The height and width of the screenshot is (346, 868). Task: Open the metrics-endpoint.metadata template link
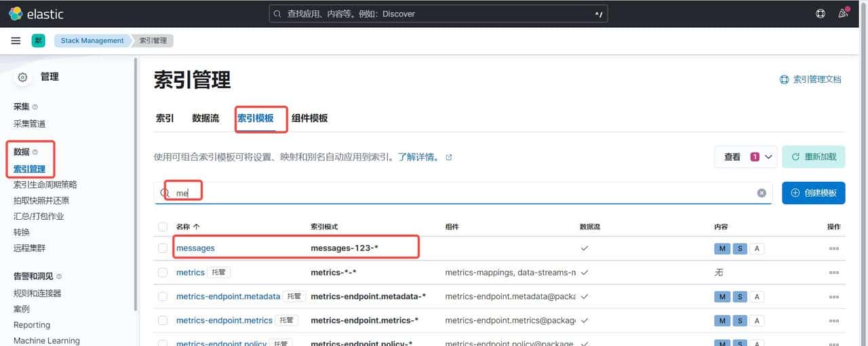point(228,296)
